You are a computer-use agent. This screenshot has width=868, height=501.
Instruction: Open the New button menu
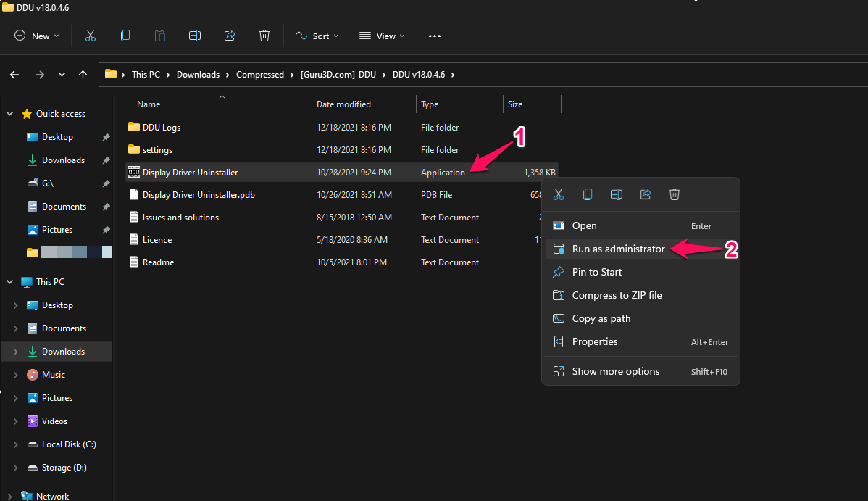click(x=37, y=36)
